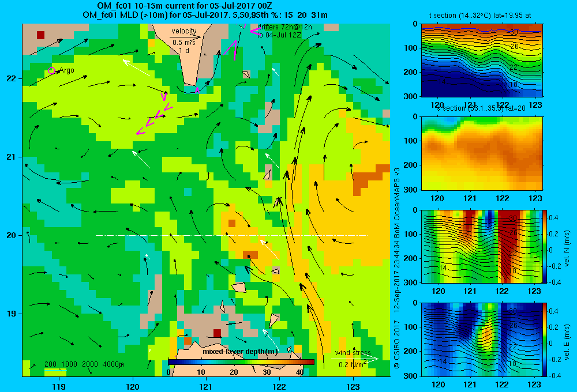Click longitude 119 tick label on main map
The height and width of the screenshot is (392, 577).
tap(59, 386)
